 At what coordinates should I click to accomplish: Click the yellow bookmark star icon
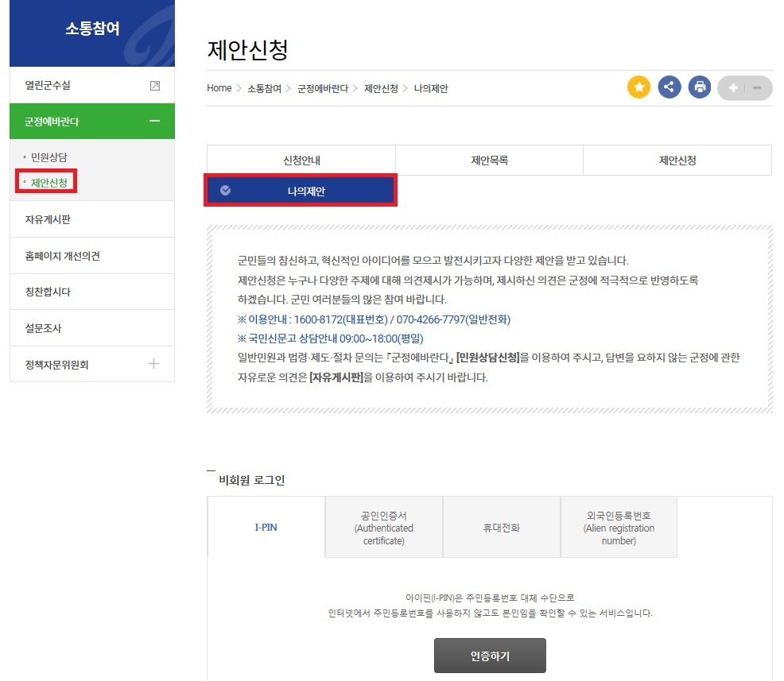[x=638, y=87]
